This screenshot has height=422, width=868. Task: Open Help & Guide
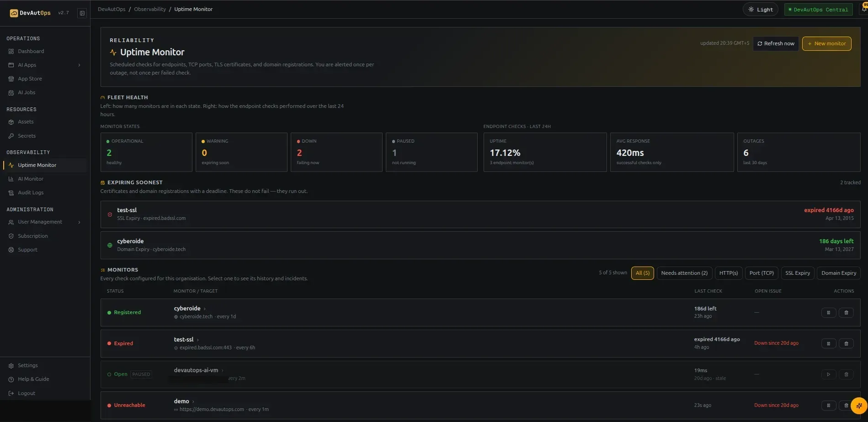point(33,379)
